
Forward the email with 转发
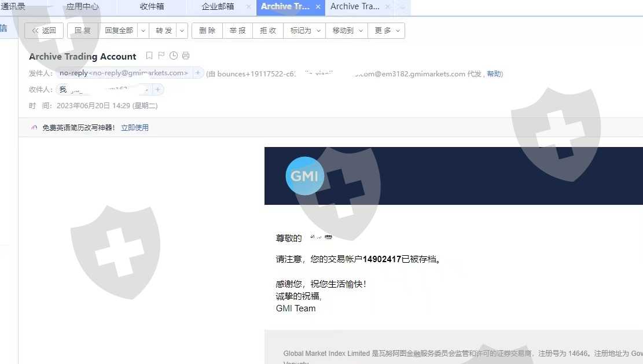tap(163, 30)
